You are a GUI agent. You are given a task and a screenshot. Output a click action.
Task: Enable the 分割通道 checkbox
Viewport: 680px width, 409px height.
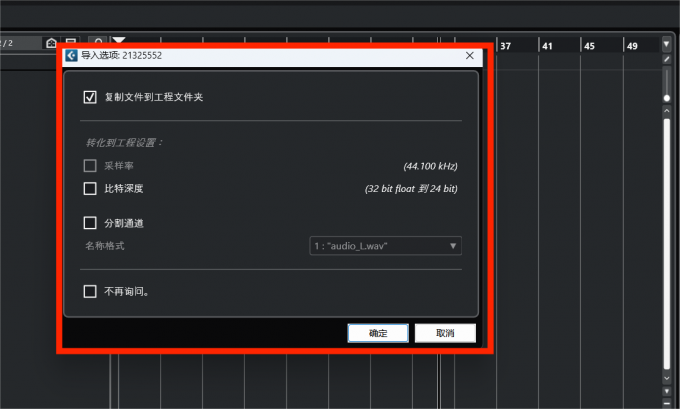[x=90, y=223]
